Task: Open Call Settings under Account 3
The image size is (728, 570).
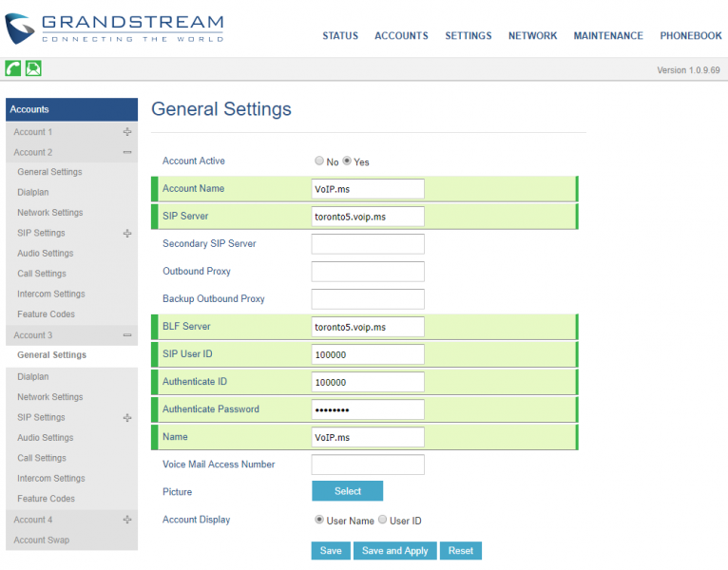Action: pos(42,458)
